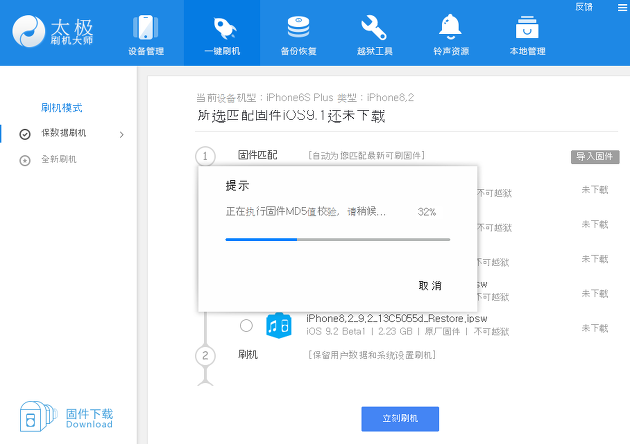The width and height of the screenshot is (630, 444).
Task: Click the Taiji logo icon
Action: click(x=29, y=31)
